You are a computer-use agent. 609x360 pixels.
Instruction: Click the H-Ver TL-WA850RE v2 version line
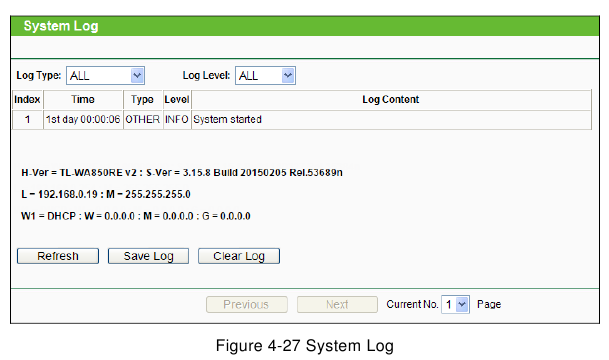pyautogui.click(x=182, y=172)
